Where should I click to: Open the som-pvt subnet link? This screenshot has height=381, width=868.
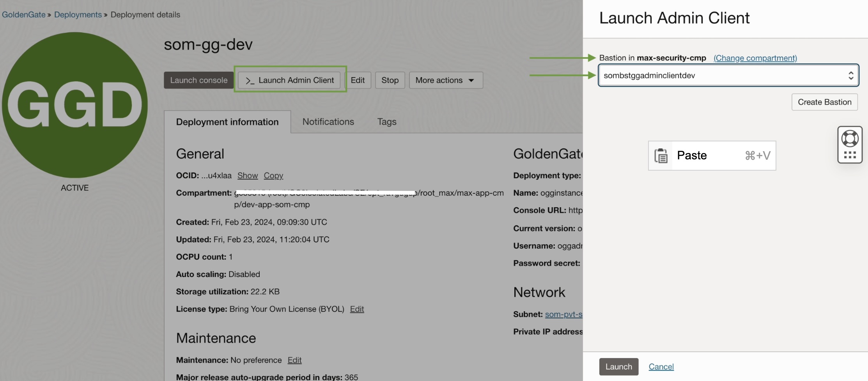point(563,314)
